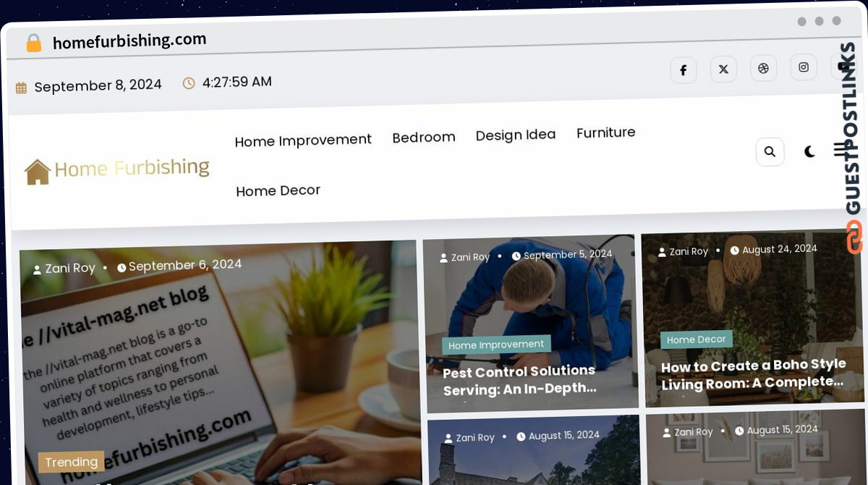Open the Instagram social icon
868x485 pixels.
803,67
